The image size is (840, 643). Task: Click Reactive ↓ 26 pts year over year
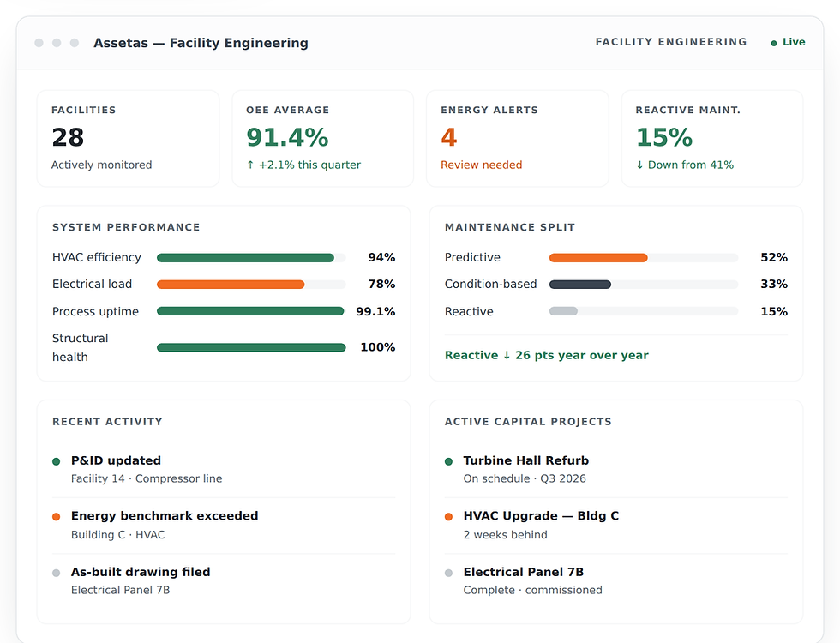(547, 355)
